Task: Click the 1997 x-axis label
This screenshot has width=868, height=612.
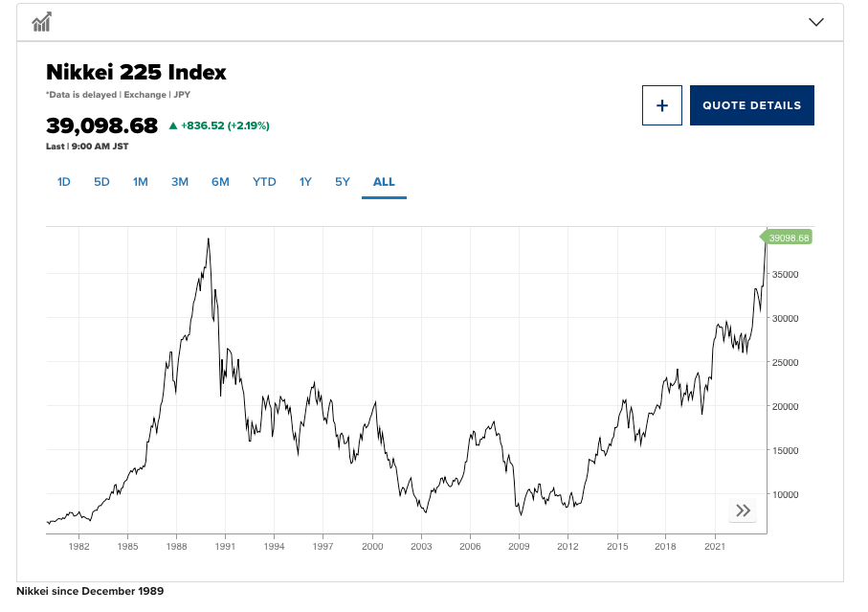Action: click(323, 547)
